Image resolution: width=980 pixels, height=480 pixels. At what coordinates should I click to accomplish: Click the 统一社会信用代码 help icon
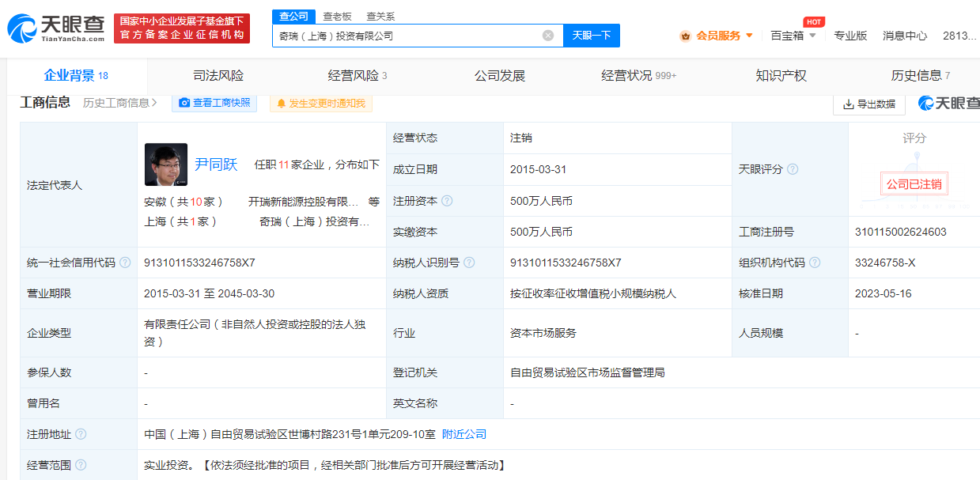tap(125, 263)
